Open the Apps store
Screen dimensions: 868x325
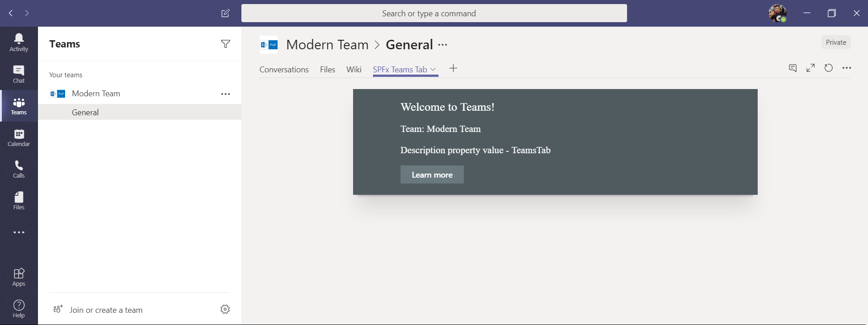click(x=19, y=277)
